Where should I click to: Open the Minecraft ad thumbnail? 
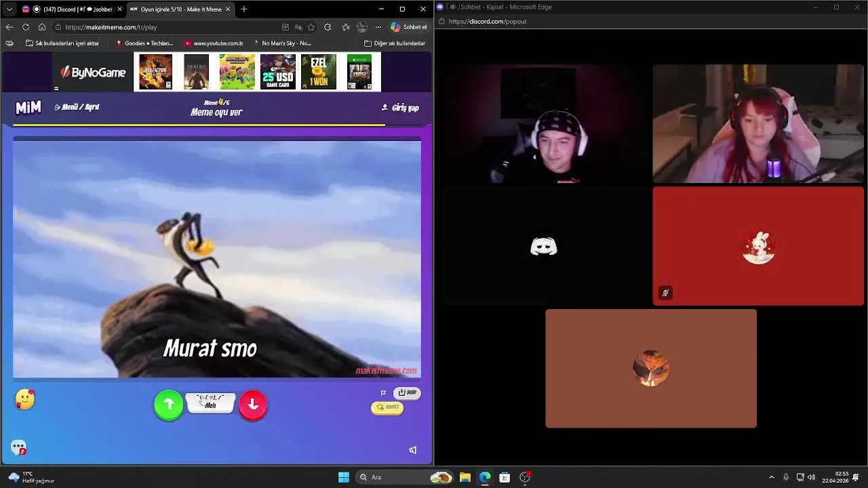point(237,72)
